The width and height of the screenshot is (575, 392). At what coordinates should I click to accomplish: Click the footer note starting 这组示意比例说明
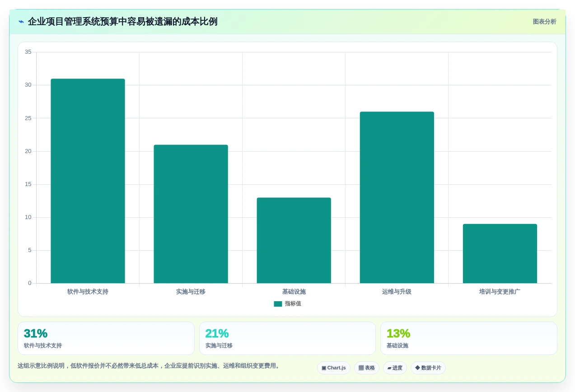tap(149, 366)
